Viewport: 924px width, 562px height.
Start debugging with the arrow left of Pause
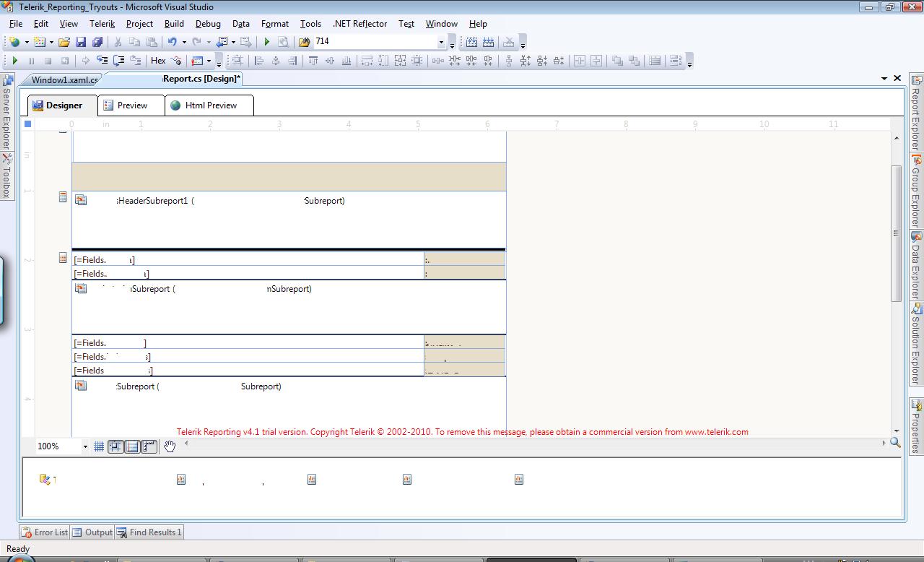click(x=14, y=61)
